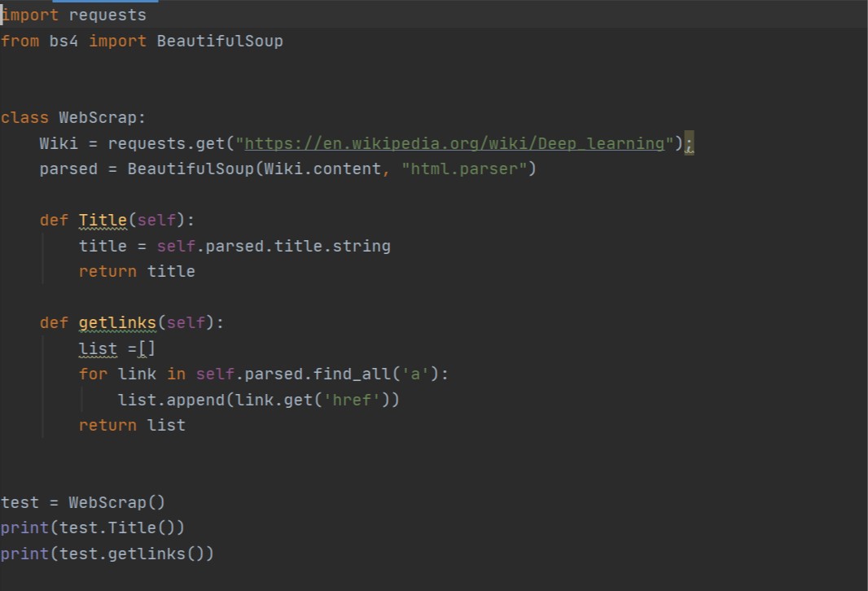This screenshot has height=591, width=868.
Task: Click the 'Wiki' variable in class body
Action: pos(59,144)
